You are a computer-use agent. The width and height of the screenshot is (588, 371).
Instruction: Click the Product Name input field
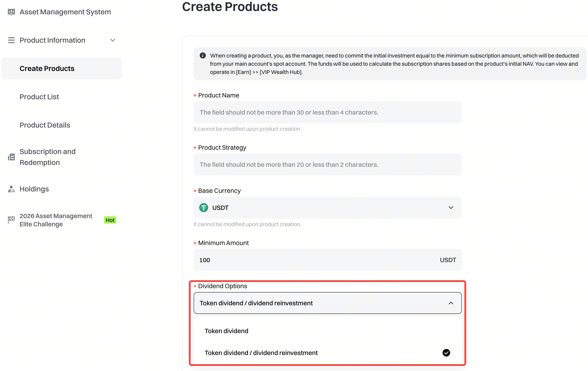(328, 112)
